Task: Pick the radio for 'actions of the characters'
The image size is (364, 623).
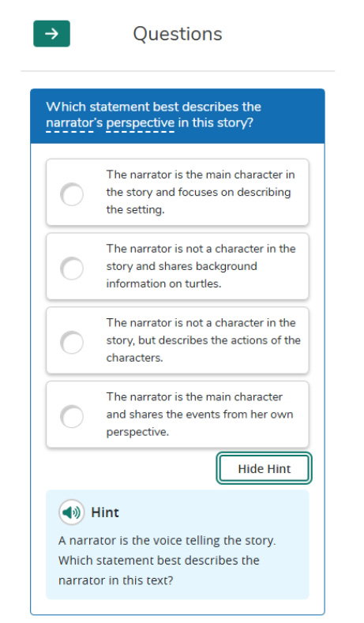Action: pos(72,342)
